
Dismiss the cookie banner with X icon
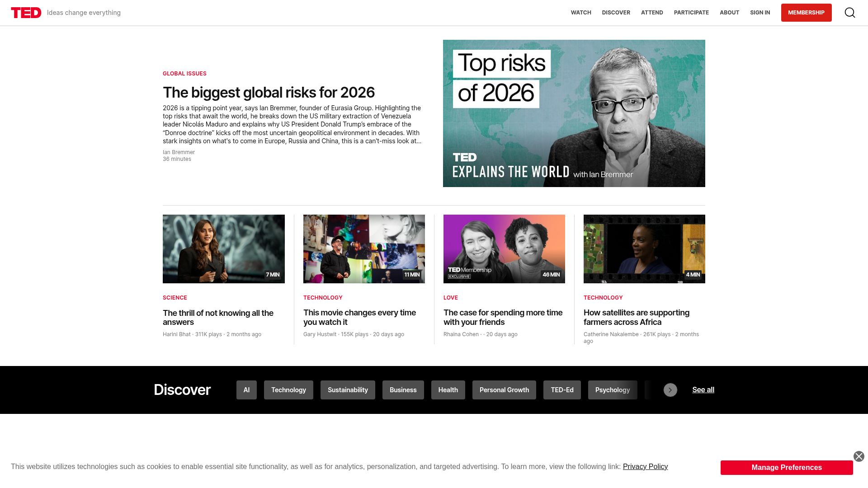click(x=859, y=456)
